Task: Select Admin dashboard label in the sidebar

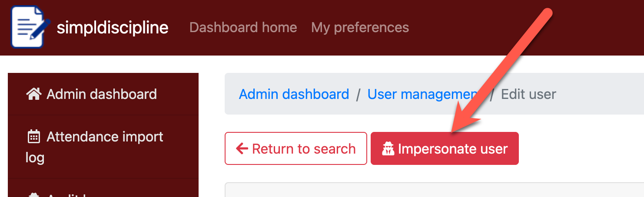Action: (102, 94)
